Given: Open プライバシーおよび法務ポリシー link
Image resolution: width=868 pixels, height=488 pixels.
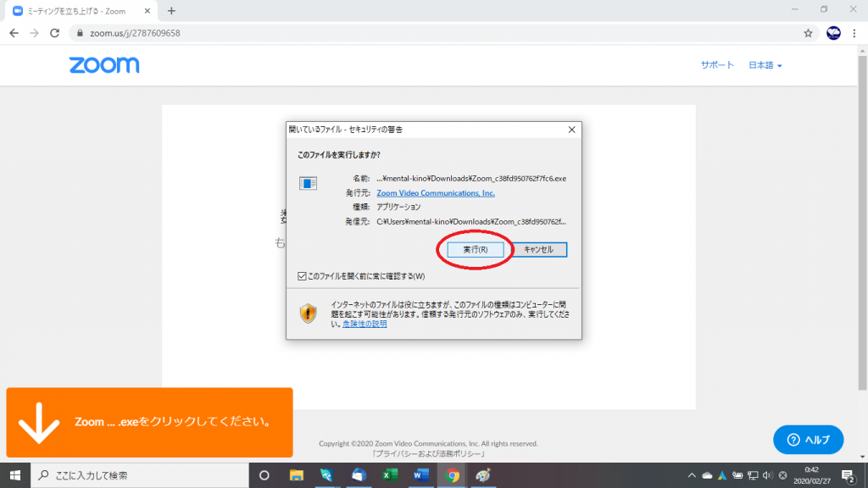Looking at the screenshot, I should [x=428, y=454].
